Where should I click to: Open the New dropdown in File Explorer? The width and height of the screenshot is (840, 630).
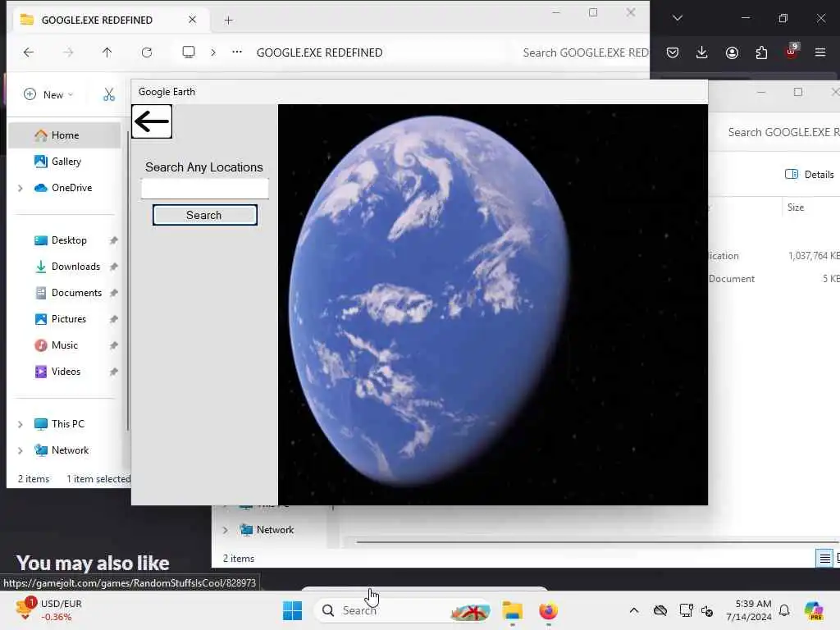tap(48, 95)
